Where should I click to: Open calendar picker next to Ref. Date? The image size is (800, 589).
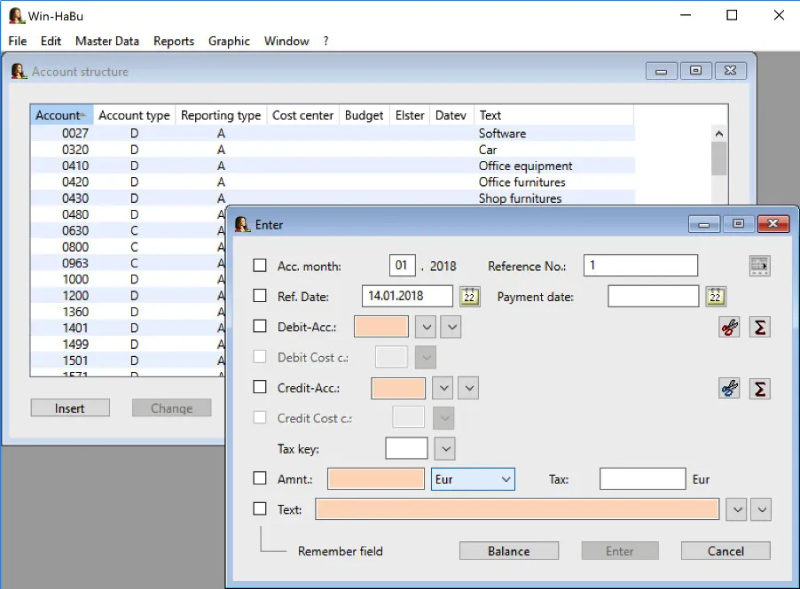pyautogui.click(x=470, y=296)
